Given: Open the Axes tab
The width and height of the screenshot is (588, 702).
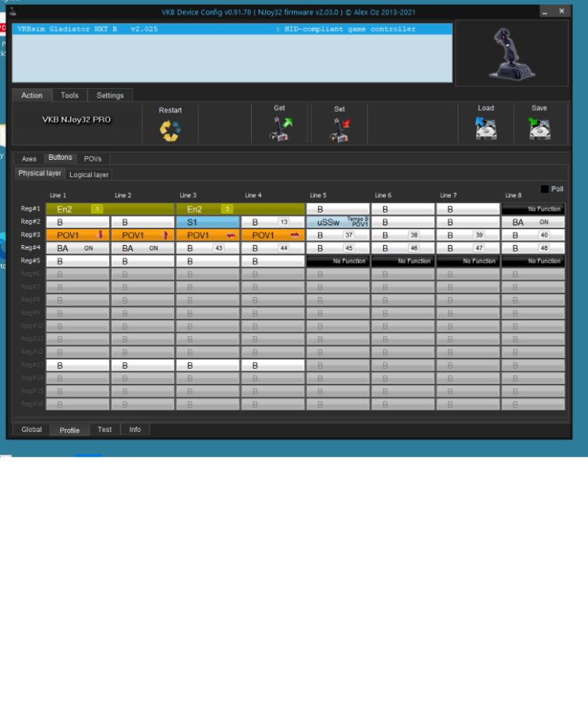Looking at the screenshot, I should (29, 158).
